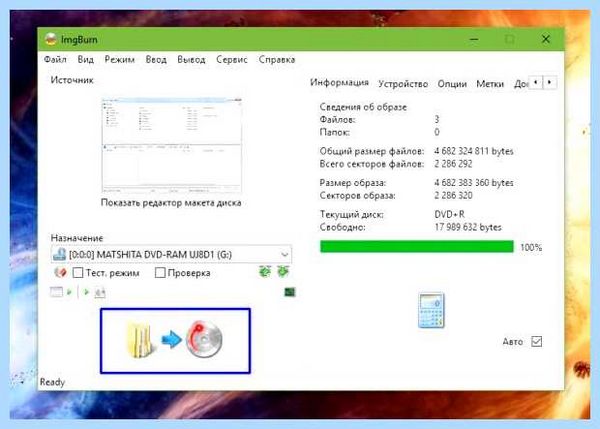600x429 pixels.
Task: Click the Файлов: label
Action: pos(338,120)
